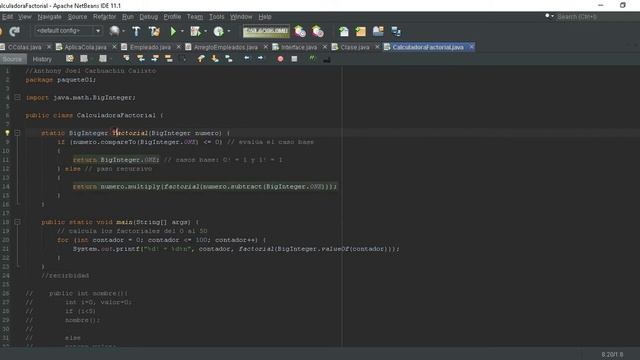Click Find Previous Occurrence icon
640x360 pixels.
(x=141, y=59)
